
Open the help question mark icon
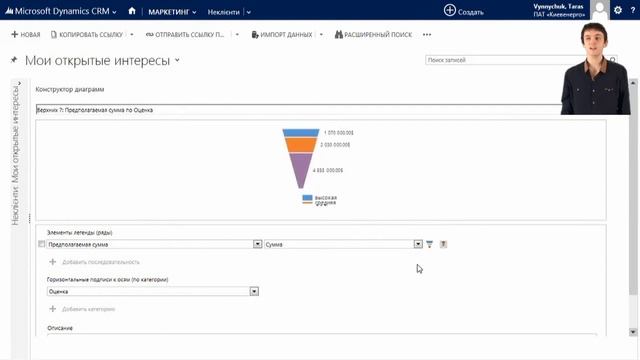[x=633, y=11]
